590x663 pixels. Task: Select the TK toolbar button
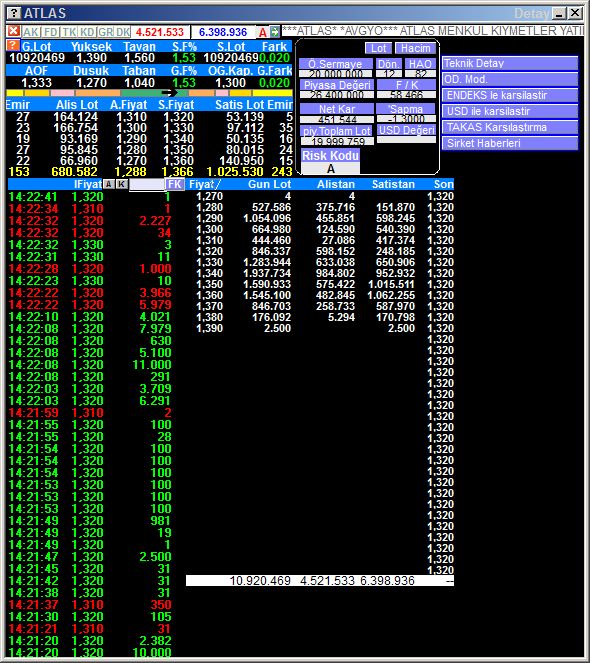[x=69, y=32]
